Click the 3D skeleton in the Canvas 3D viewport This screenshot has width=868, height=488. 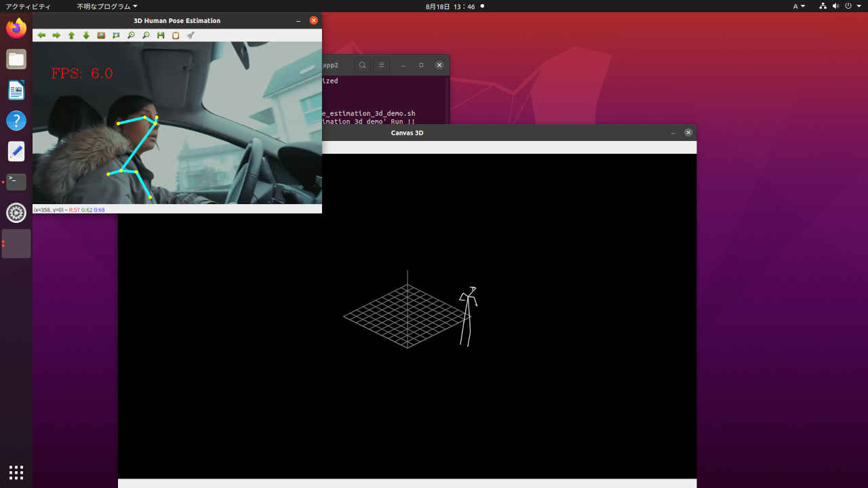(x=469, y=312)
